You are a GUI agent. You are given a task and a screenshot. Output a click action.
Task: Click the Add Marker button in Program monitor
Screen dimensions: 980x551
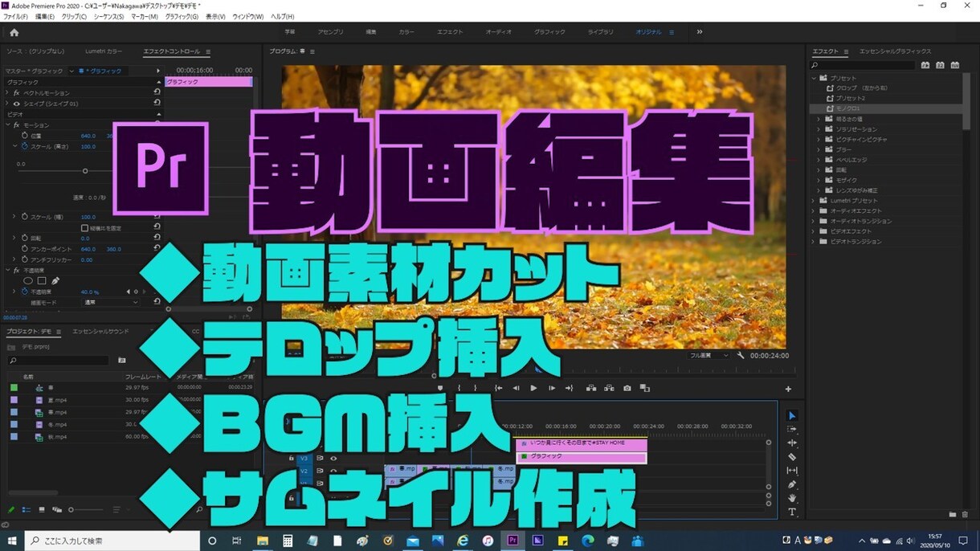pyautogui.click(x=439, y=388)
